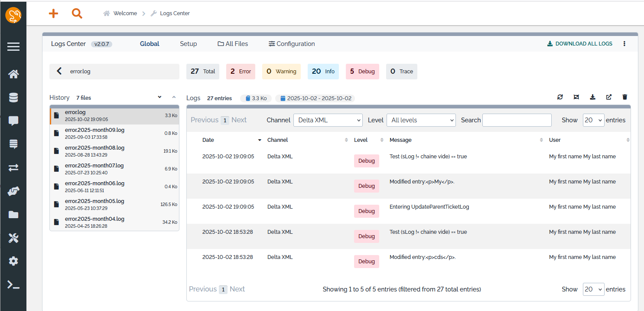This screenshot has width=644, height=311.
Task: Toggle the Info level filter badge
Action: pyautogui.click(x=323, y=72)
